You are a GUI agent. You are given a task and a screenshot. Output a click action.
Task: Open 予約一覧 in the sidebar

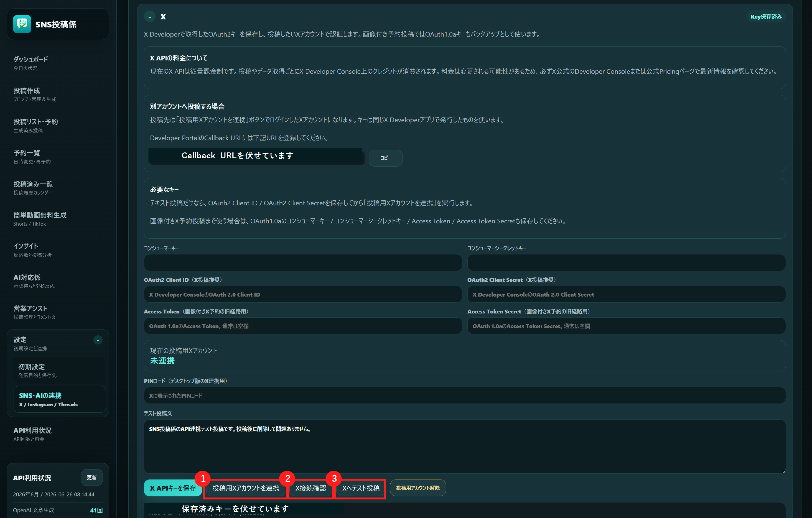point(58,157)
